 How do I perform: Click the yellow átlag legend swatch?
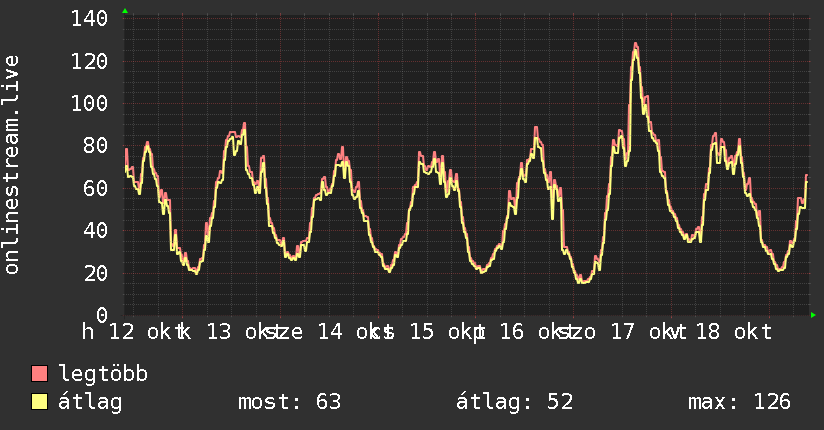[39, 402]
